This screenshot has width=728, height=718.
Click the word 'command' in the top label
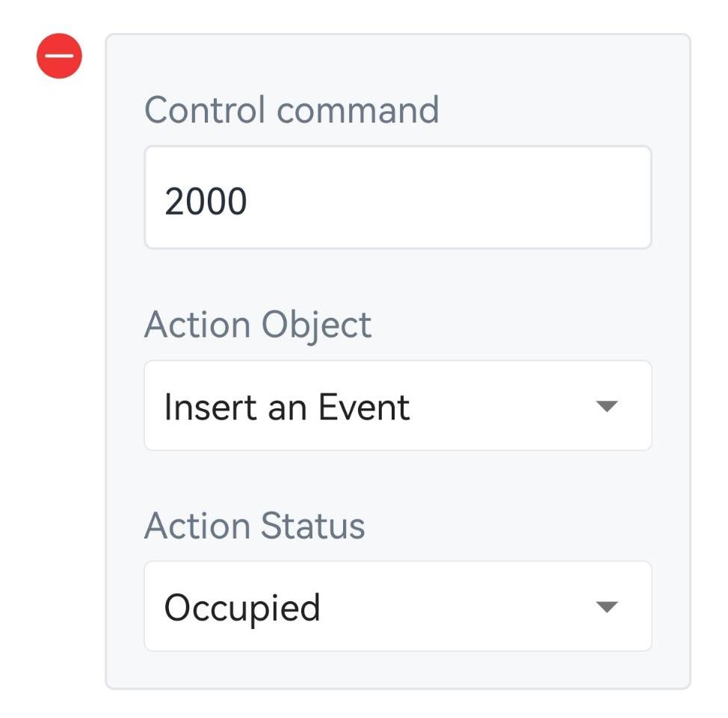[358, 110]
